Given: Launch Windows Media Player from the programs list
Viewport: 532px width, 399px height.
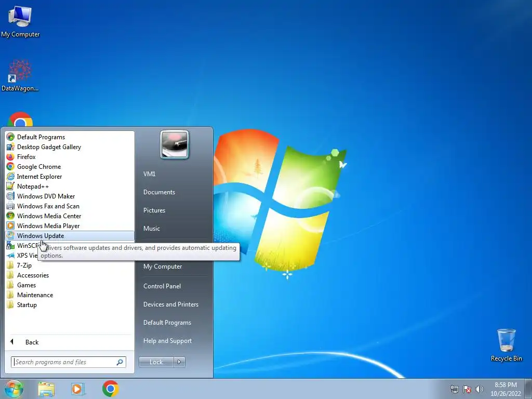Looking at the screenshot, I should coord(48,225).
